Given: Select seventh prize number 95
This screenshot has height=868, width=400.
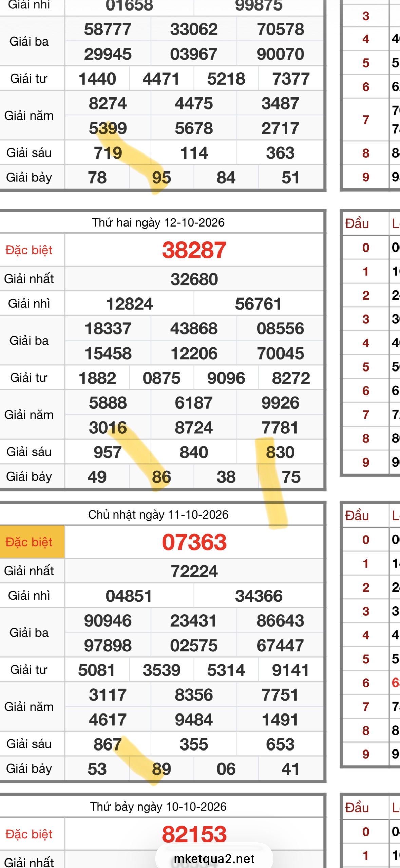Looking at the screenshot, I should 161,178.
